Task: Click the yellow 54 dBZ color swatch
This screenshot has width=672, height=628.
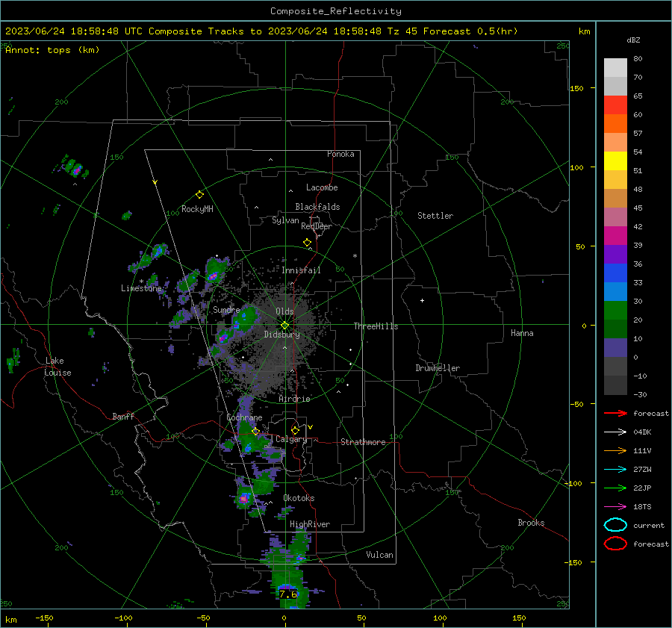Action: pyautogui.click(x=615, y=161)
